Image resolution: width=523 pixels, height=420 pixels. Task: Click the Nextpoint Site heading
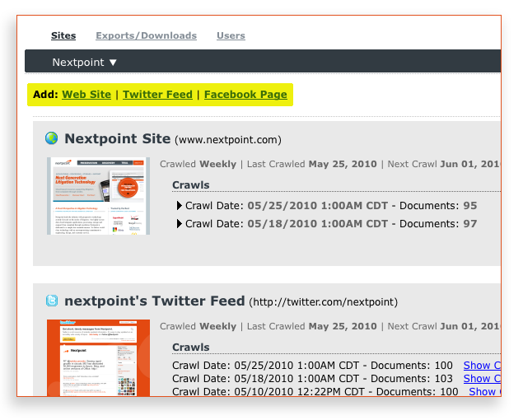[x=118, y=138]
